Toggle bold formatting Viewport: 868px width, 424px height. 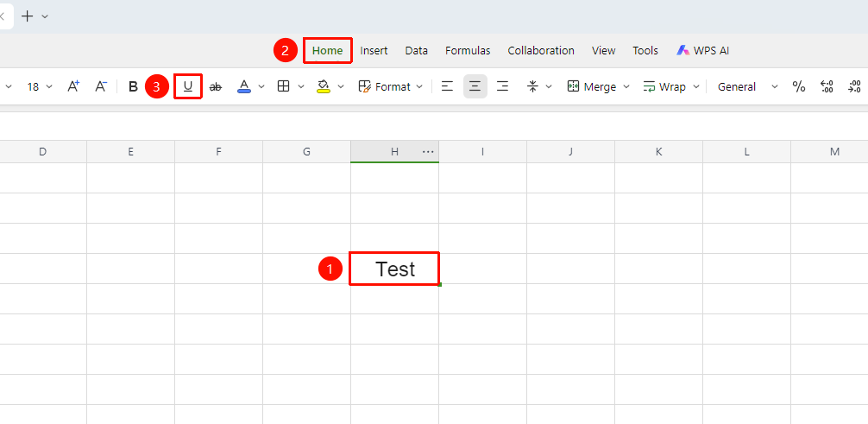pos(133,86)
